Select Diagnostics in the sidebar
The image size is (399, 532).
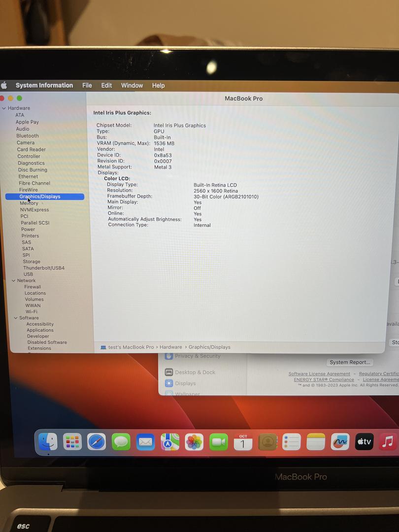31,163
